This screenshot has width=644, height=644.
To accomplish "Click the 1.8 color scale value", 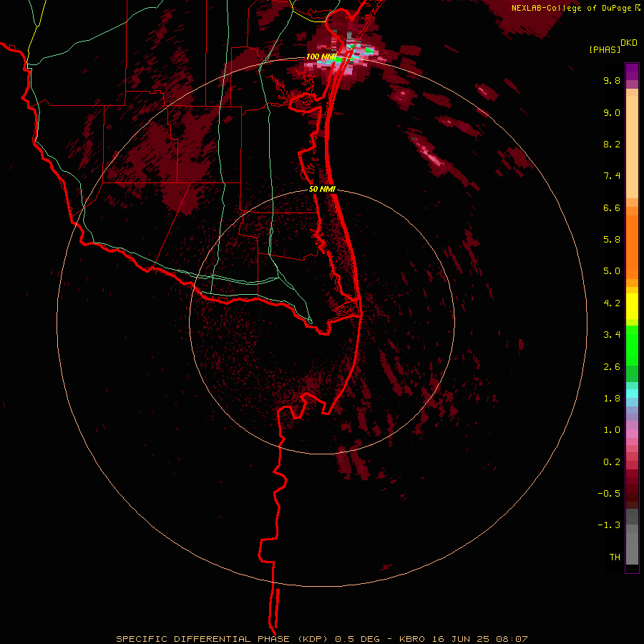I will click(x=612, y=399).
